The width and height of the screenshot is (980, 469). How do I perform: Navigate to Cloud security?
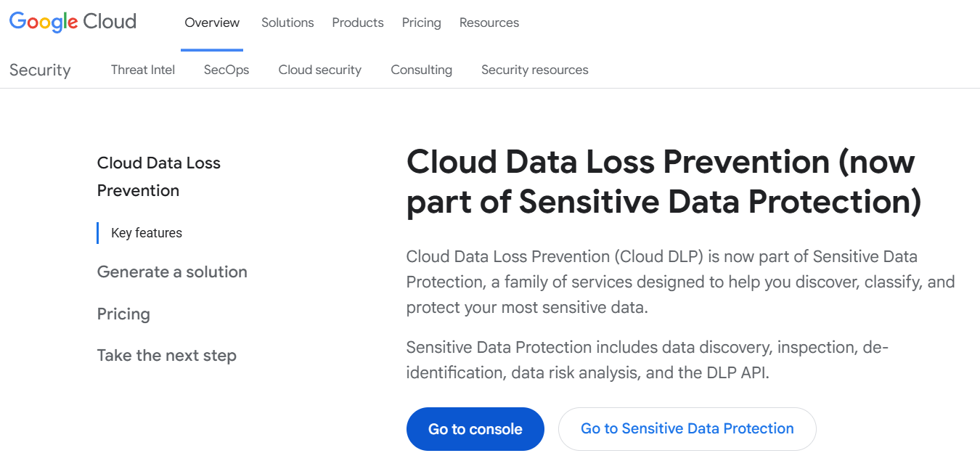click(319, 70)
